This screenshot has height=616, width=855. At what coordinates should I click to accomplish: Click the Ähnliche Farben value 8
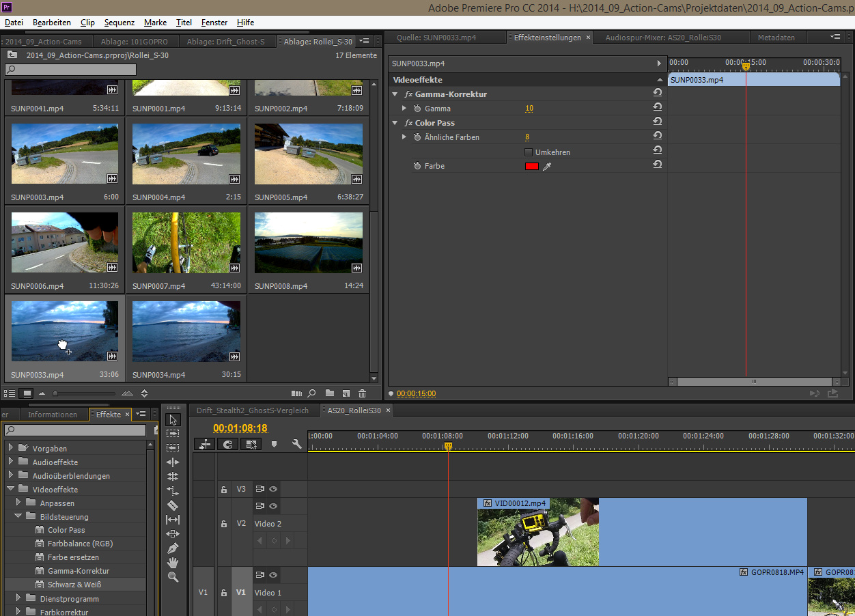pos(527,137)
